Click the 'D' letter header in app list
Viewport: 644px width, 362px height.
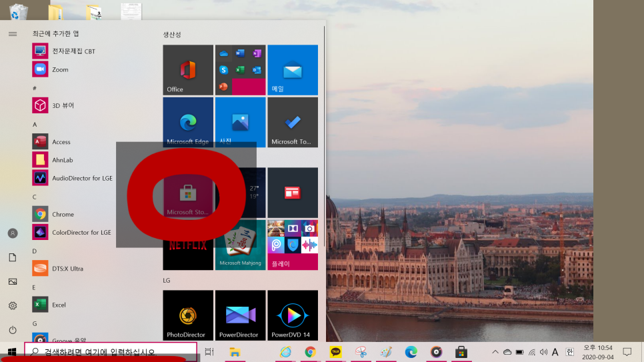(x=35, y=251)
